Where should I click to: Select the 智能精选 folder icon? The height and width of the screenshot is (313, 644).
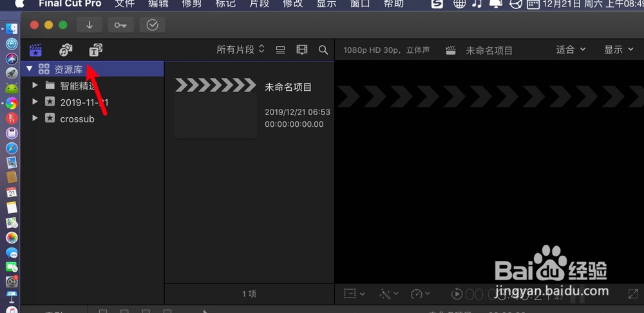click(50, 86)
